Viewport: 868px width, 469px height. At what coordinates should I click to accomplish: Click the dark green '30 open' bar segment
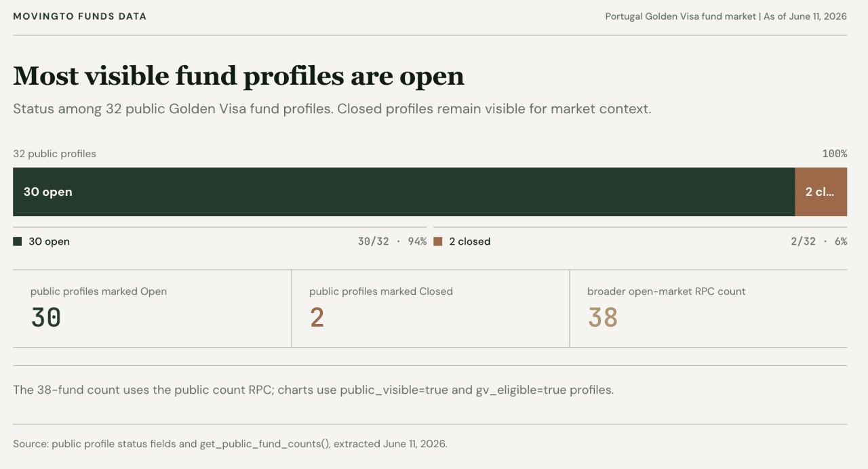coord(404,192)
